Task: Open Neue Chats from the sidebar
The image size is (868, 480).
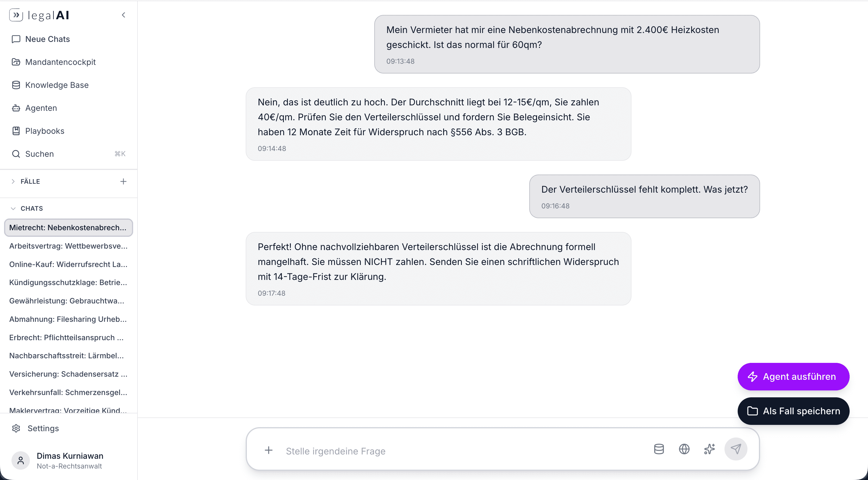Action: (x=48, y=39)
